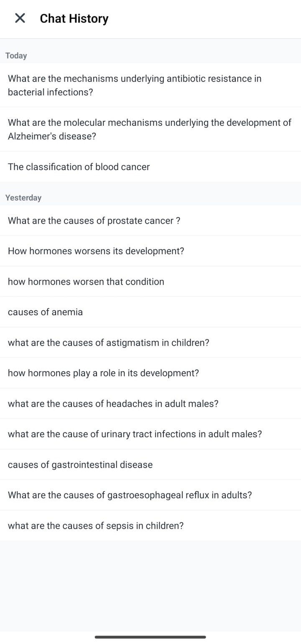Image resolution: width=301 pixels, height=644 pixels.
Task: Open the Alzheimer's disease molecular mechanisms chat
Action: (x=149, y=129)
